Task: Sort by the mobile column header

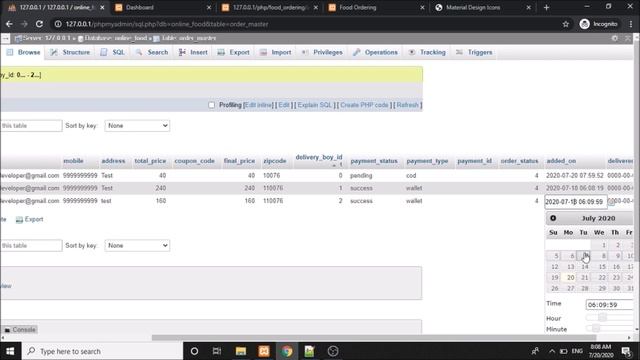Action: 73,161
